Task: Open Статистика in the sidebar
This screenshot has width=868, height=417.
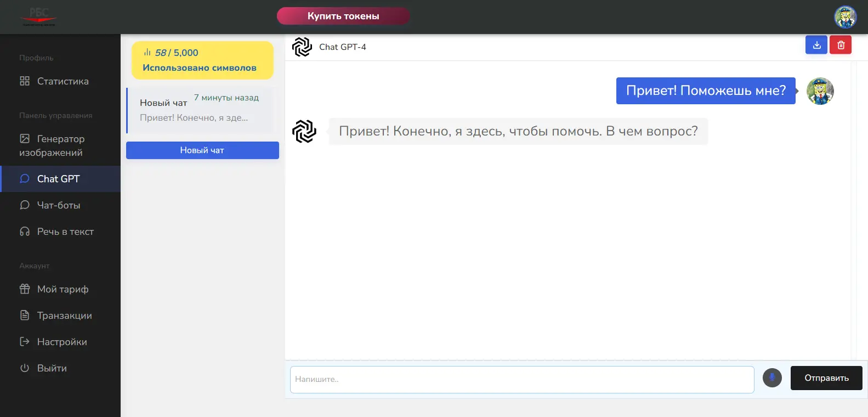Action: (60, 81)
